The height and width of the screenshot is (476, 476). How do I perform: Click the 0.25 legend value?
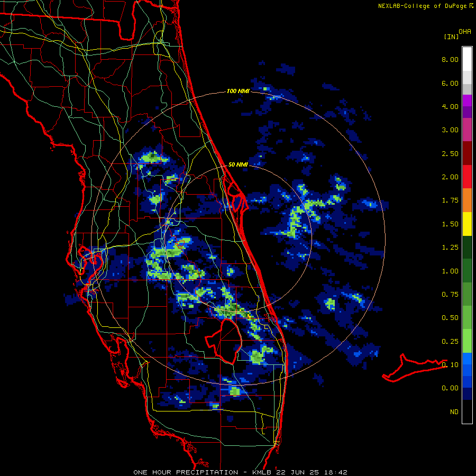coord(450,342)
